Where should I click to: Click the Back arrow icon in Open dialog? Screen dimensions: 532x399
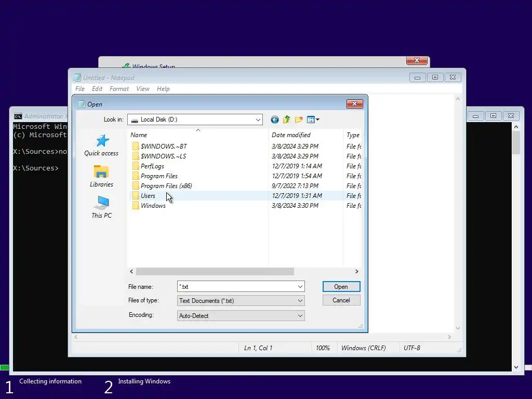275,119
